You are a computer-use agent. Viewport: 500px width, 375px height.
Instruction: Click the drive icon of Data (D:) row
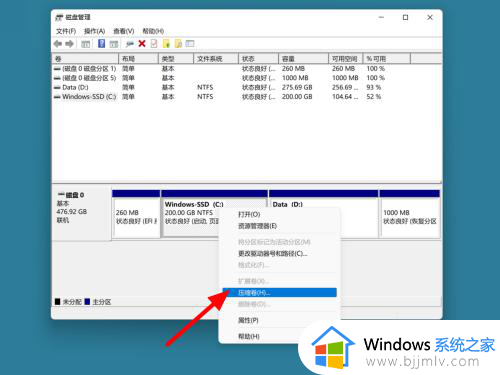tap(57, 88)
